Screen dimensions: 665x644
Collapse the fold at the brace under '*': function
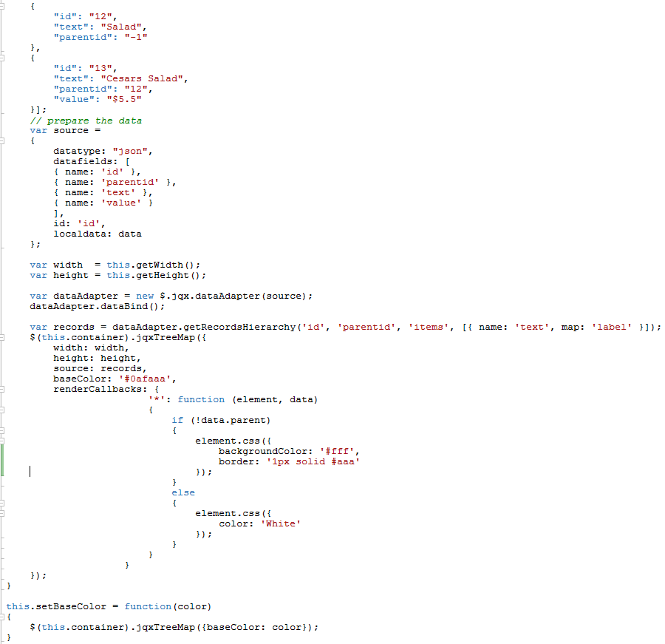pos(1,410)
